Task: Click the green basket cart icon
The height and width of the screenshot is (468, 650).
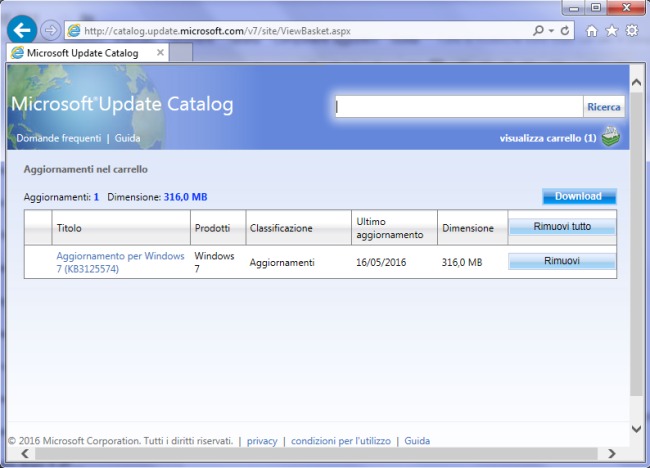Action: click(x=611, y=136)
